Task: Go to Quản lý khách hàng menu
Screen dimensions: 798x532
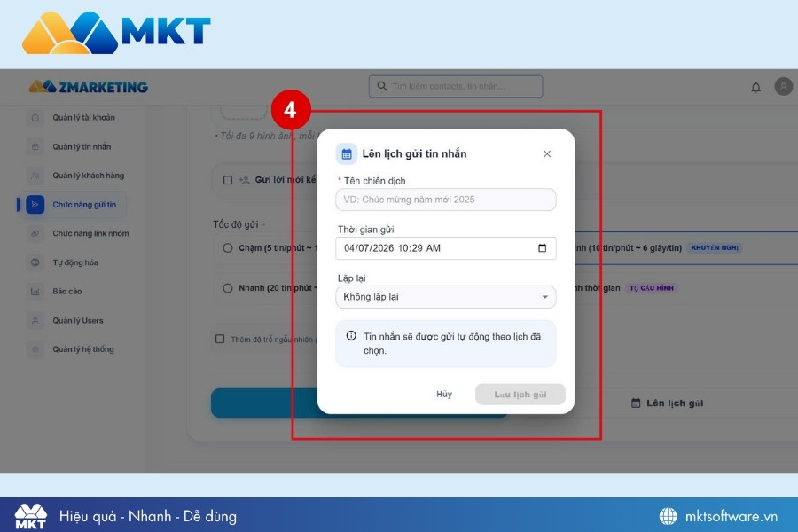Action: pos(88,176)
